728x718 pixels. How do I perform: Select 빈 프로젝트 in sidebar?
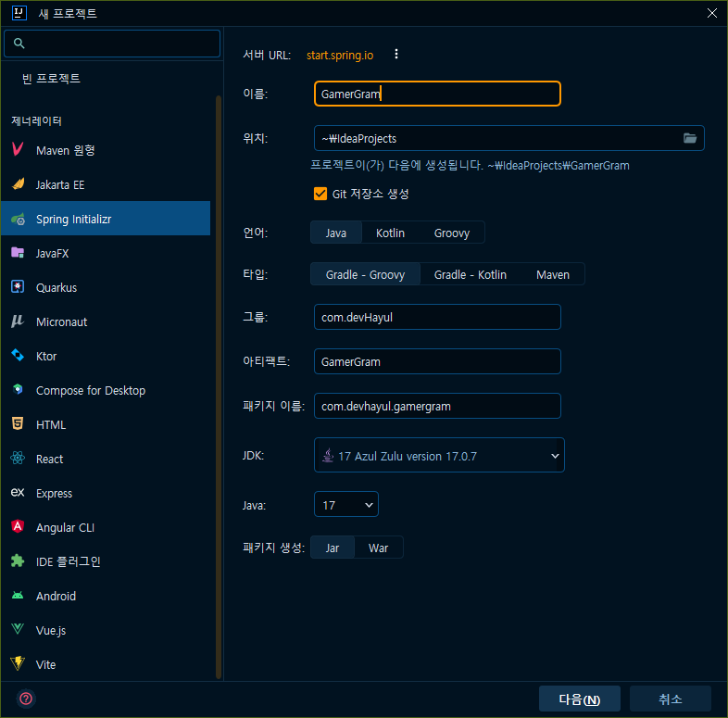tap(106, 79)
